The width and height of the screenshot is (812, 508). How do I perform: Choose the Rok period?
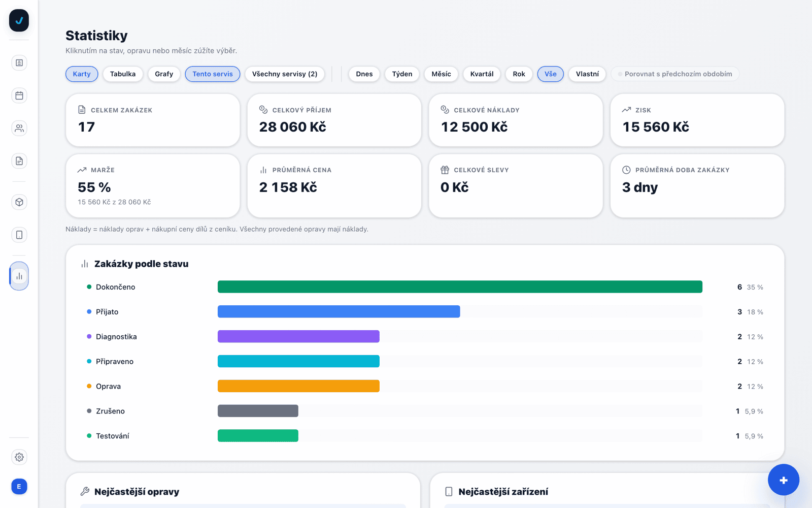[x=519, y=74]
